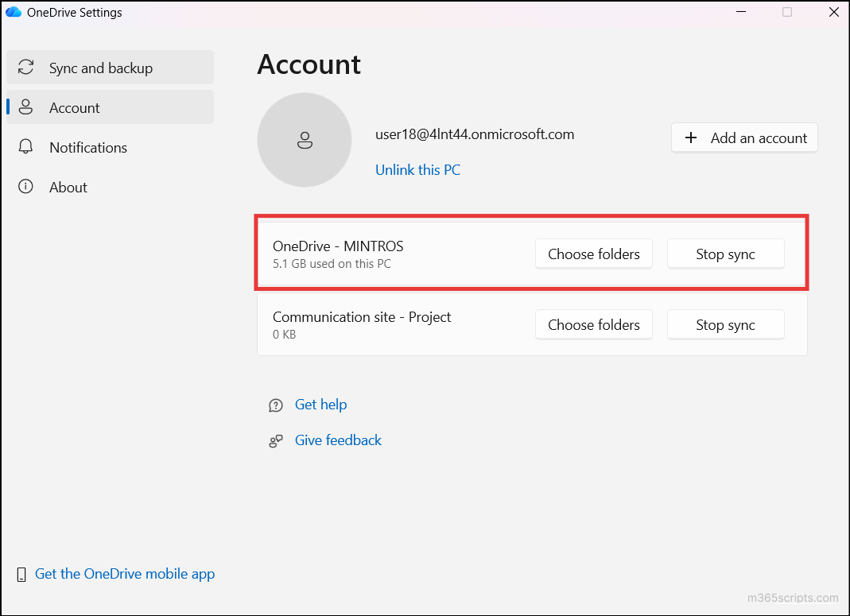Select Give feedback

pos(337,440)
